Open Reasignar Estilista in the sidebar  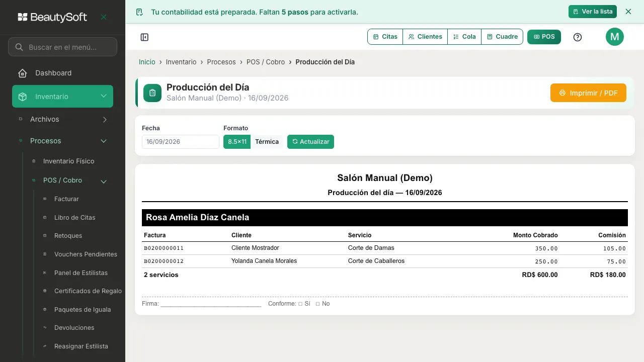(81, 346)
